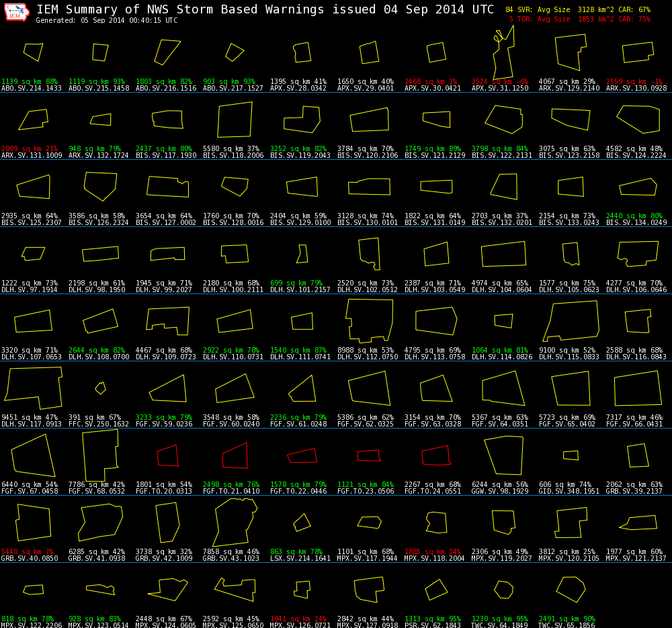Select the polygon for FGF.SV.62.0325

pos(370,388)
